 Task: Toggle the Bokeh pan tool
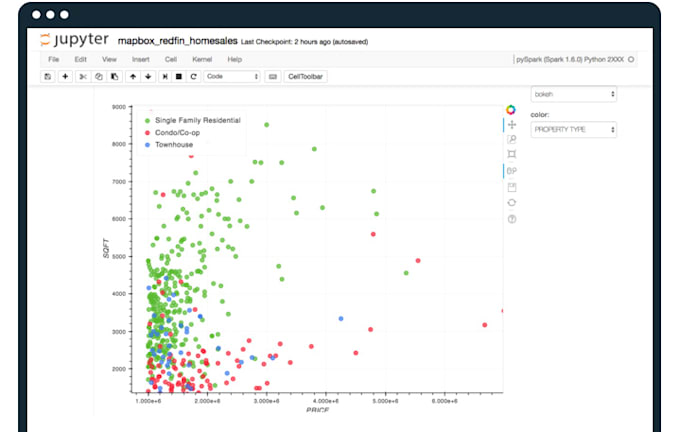coord(511,125)
